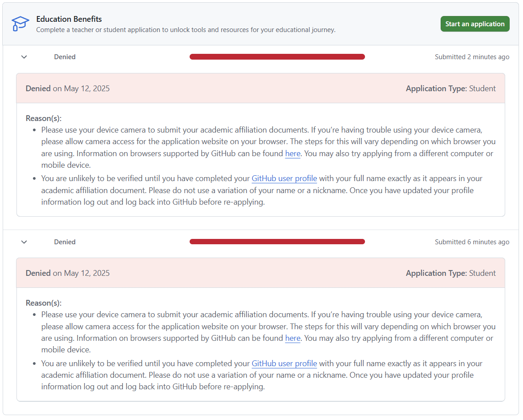Viewport: 523px width, 420px height.
Task: Click 'Application Type: Student' in the newest application
Action: click(450, 89)
